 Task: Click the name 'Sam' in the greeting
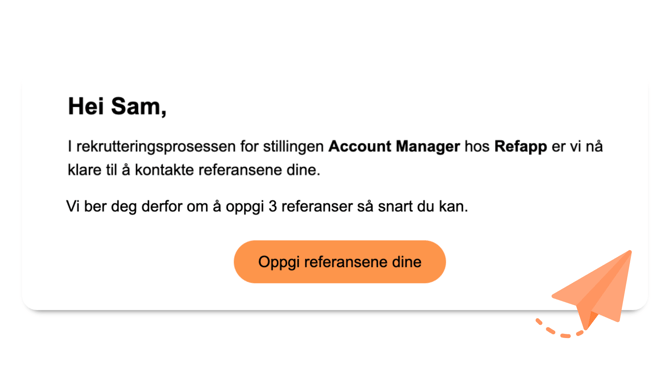(137, 106)
